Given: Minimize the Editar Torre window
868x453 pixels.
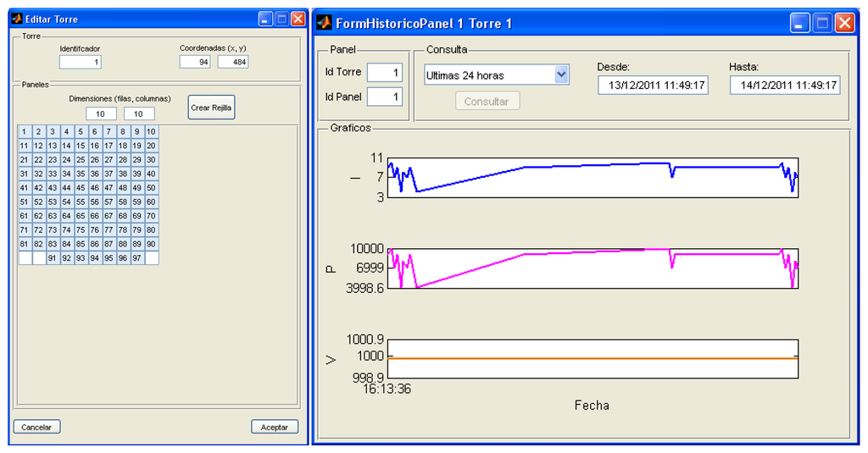Looking at the screenshot, I should point(266,18).
